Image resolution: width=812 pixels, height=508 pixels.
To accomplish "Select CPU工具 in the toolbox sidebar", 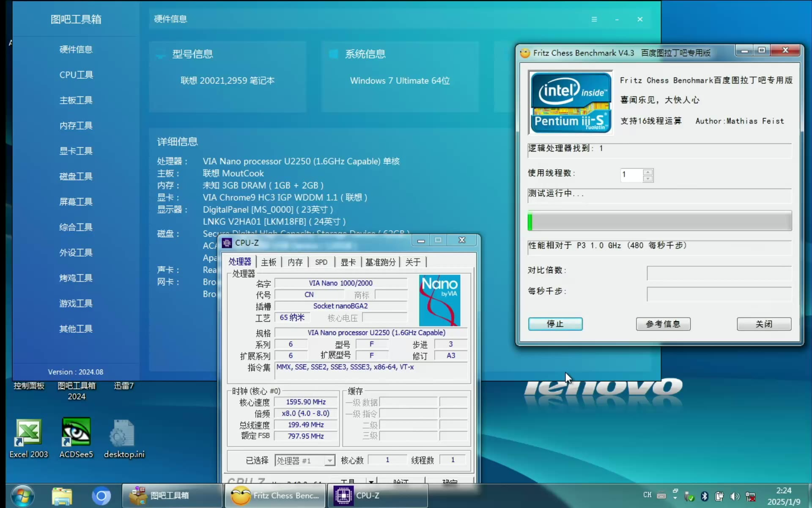I will coord(76,75).
